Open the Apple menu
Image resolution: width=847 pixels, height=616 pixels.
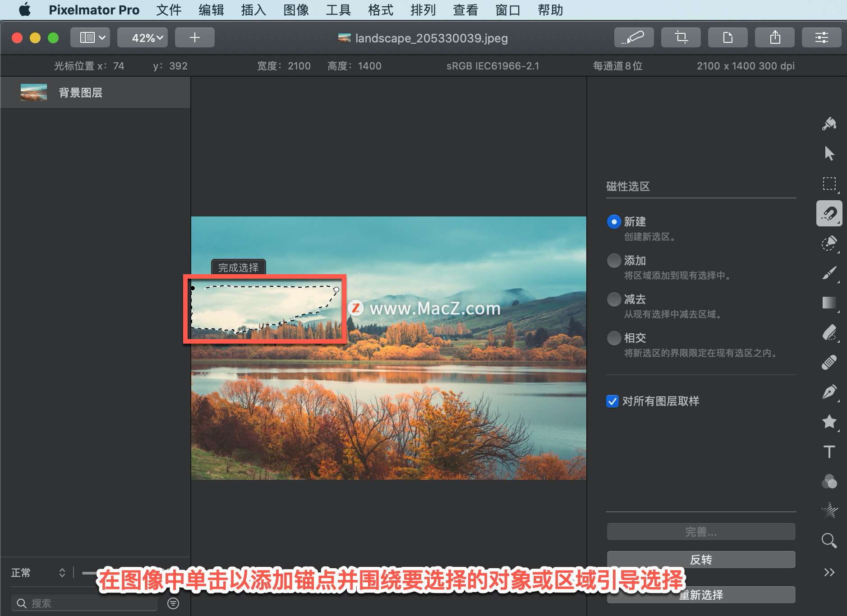pyautogui.click(x=25, y=9)
